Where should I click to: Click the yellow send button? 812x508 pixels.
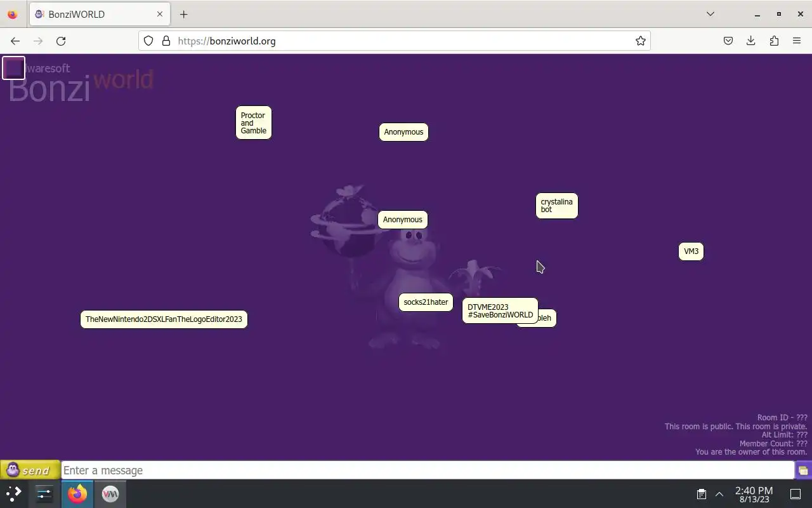(30, 470)
